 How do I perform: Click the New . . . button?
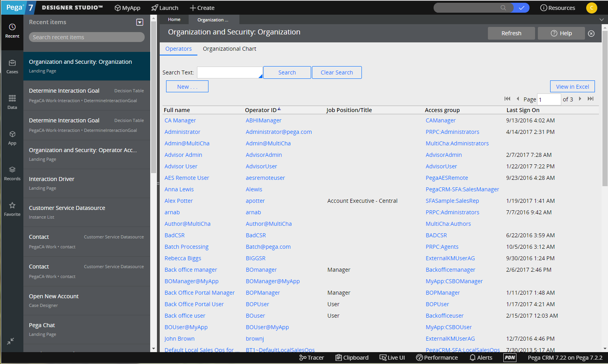pyautogui.click(x=187, y=86)
